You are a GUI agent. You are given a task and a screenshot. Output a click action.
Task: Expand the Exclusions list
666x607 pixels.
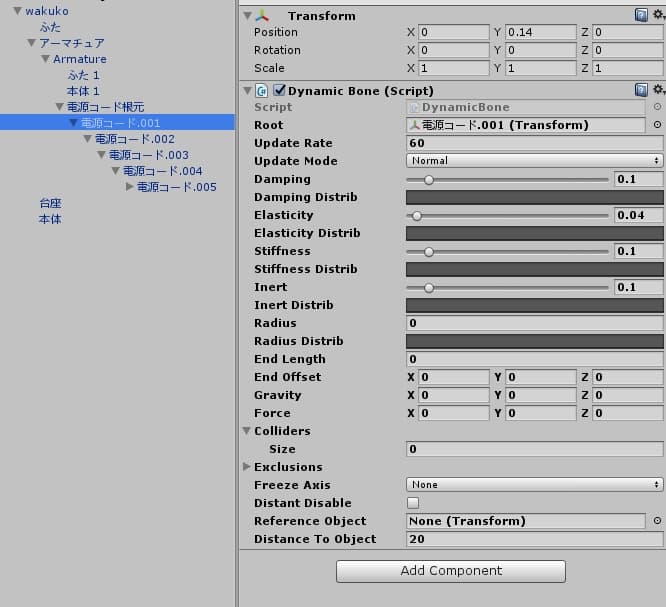(x=247, y=467)
